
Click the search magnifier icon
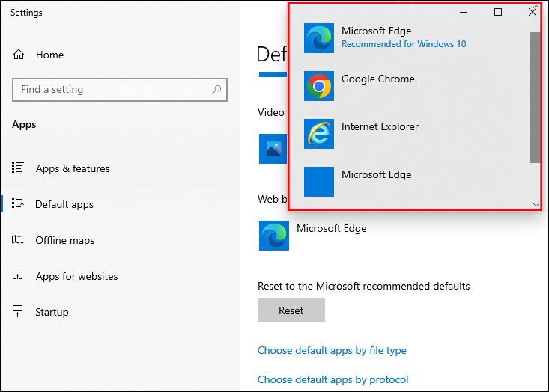pos(216,90)
